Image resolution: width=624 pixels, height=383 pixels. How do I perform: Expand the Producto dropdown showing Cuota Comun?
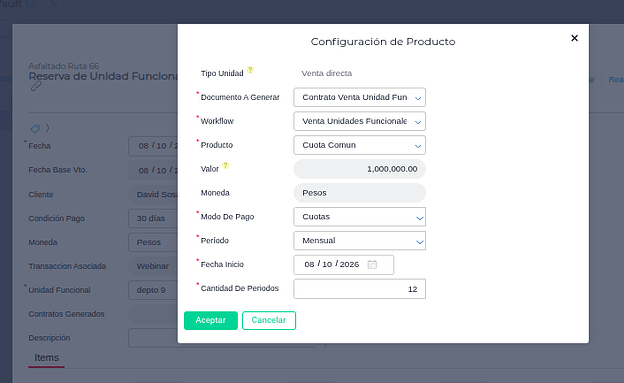coord(359,145)
